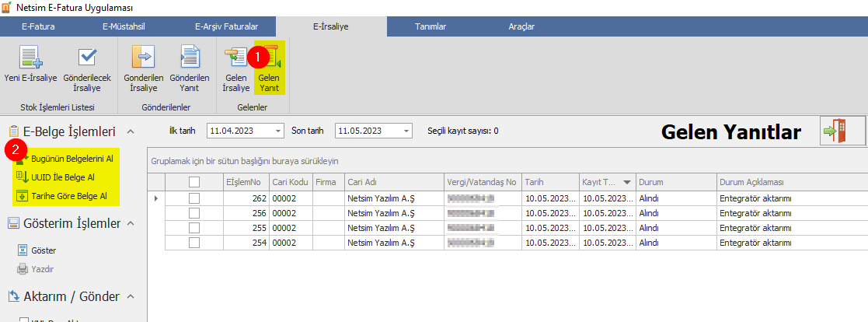The width and height of the screenshot is (868, 322).
Task: Click Bugünün Belgelerini Al link
Action: [72, 159]
